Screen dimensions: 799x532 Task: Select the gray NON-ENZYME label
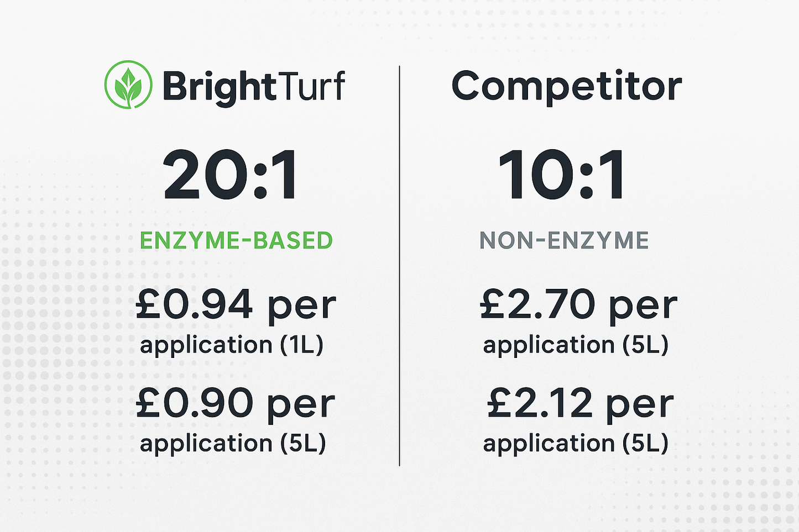564,241
